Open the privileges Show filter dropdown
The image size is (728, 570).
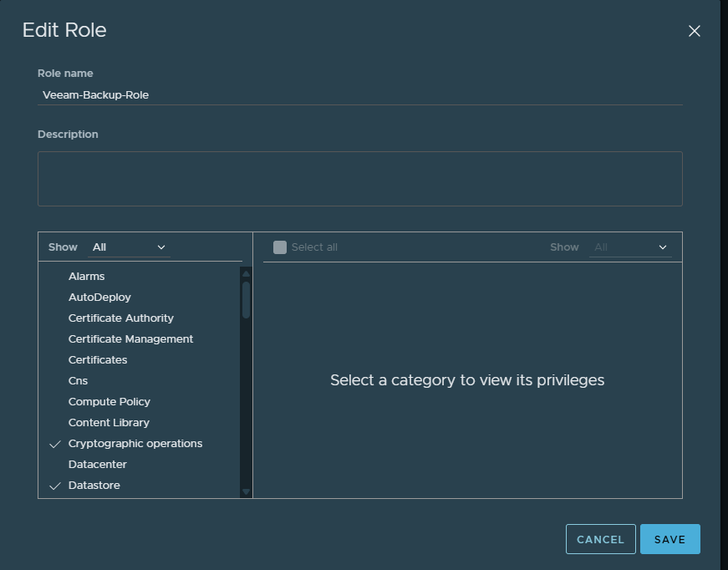tap(630, 247)
